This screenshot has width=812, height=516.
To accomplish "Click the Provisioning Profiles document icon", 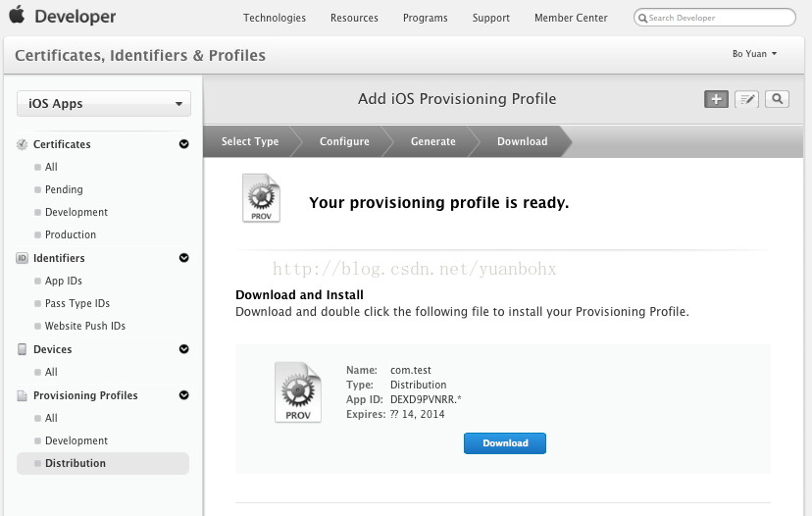I will tap(23, 395).
